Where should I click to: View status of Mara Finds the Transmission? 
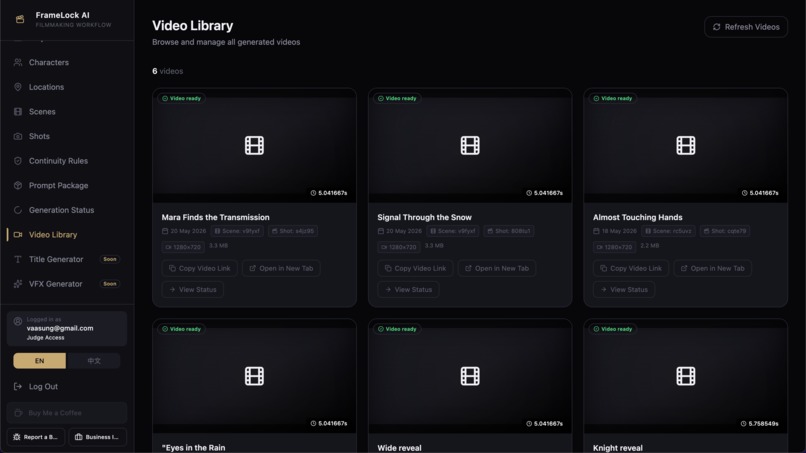pos(193,289)
